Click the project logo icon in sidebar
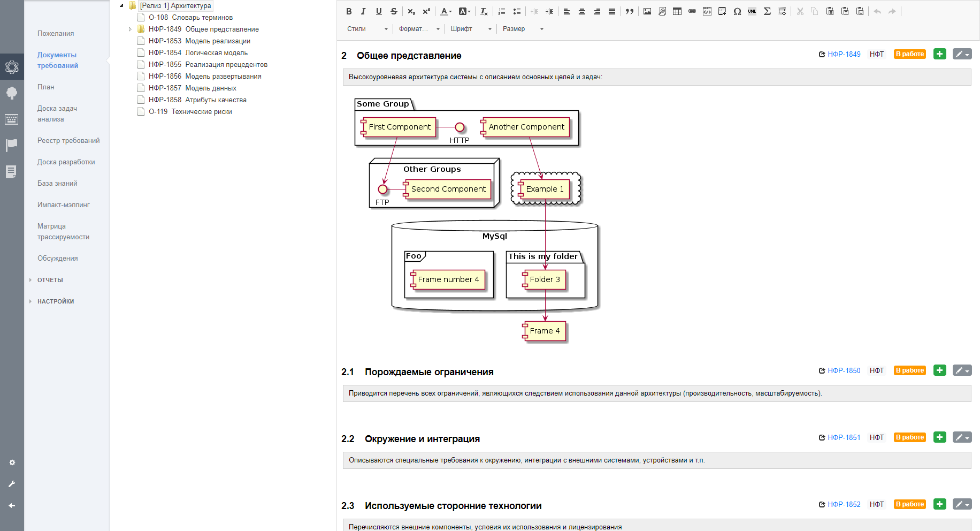This screenshot has width=980, height=531. [x=12, y=67]
